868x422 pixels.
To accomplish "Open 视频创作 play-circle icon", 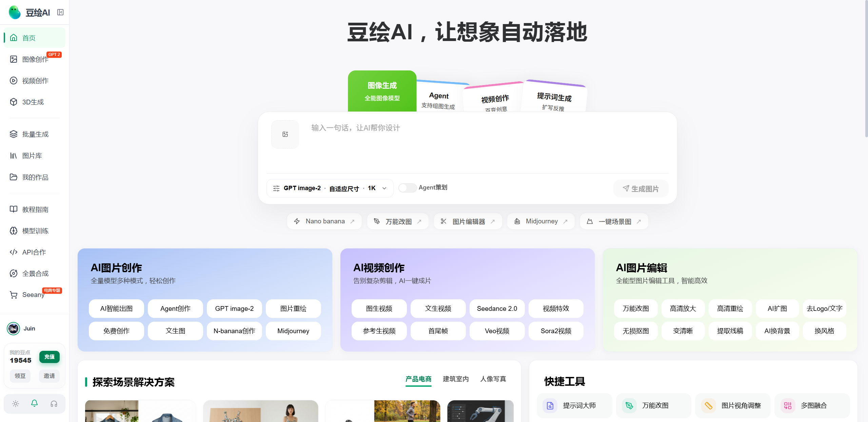I will [x=14, y=81].
